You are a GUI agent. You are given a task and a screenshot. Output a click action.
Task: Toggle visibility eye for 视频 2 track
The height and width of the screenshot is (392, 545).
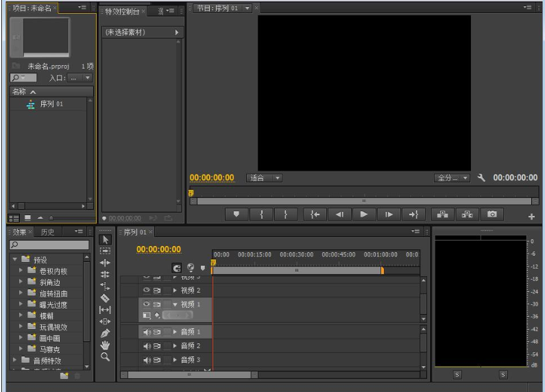coord(147,290)
